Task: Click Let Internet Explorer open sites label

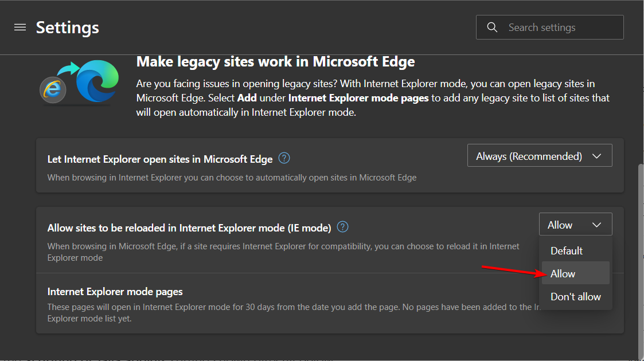Action: [160, 159]
